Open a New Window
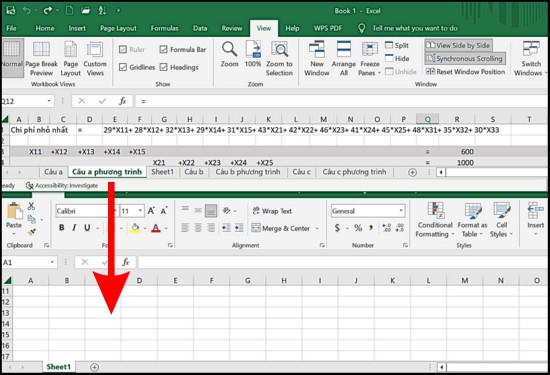This screenshot has width=550, height=375. (x=316, y=58)
